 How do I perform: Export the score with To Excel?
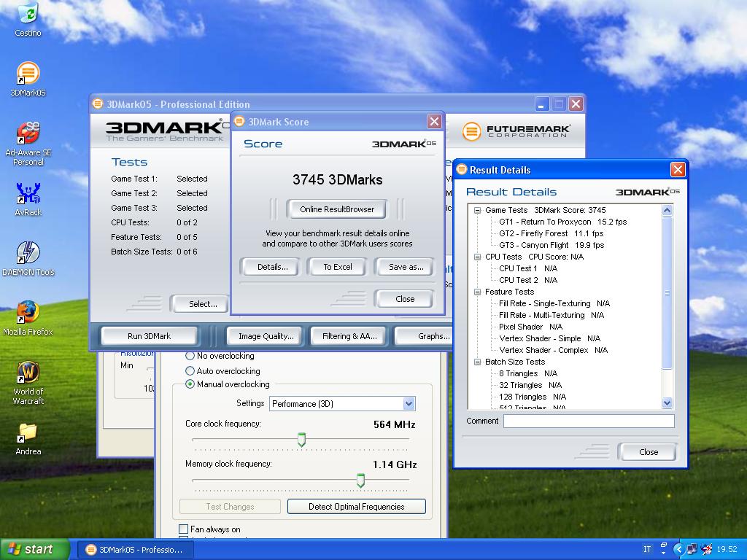click(337, 267)
